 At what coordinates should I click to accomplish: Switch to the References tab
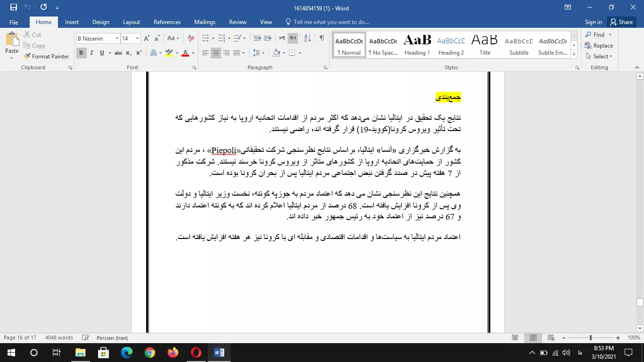pos(167,22)
